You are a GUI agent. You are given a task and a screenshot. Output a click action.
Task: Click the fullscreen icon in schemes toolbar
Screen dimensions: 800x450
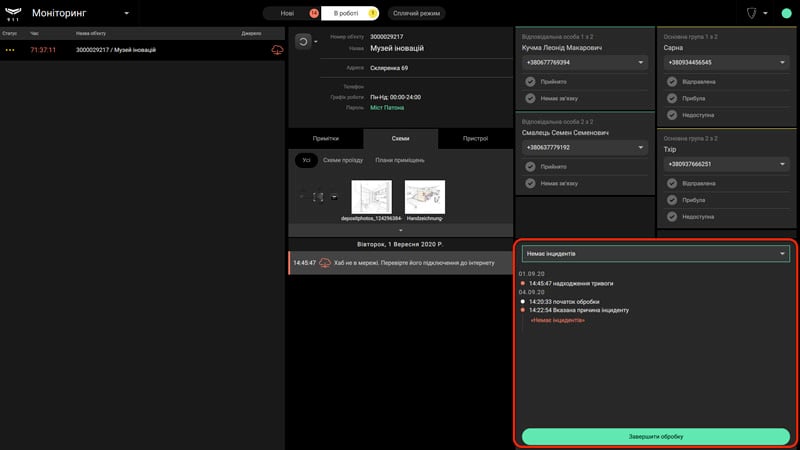coord(318,197)
